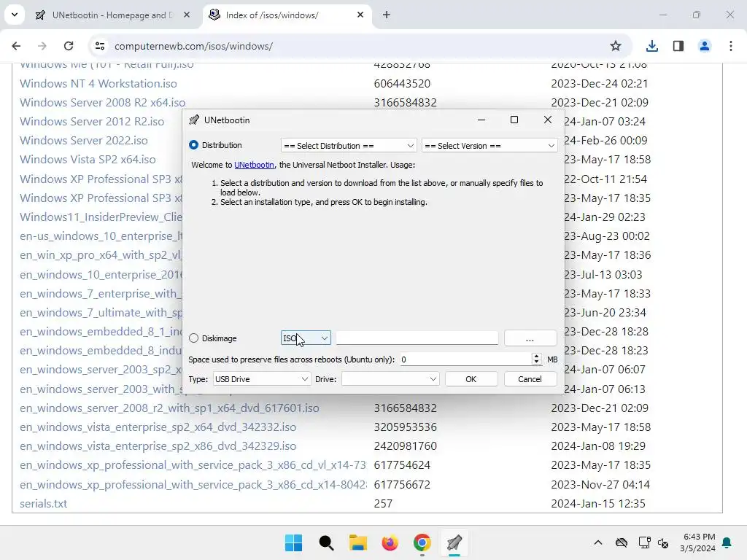The image size is (747, 560).
Task: Click the browse ellipsis button
Action: (530, 338)
